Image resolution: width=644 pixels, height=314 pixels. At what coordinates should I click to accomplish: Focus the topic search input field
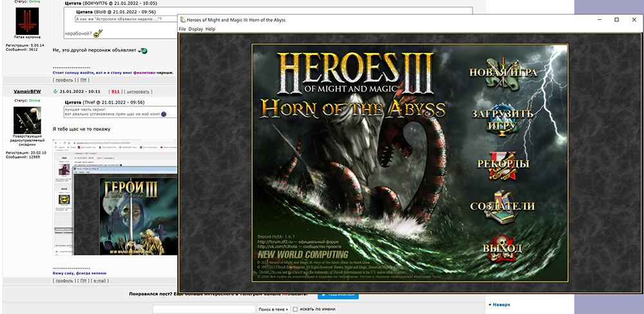pos(204,309)
